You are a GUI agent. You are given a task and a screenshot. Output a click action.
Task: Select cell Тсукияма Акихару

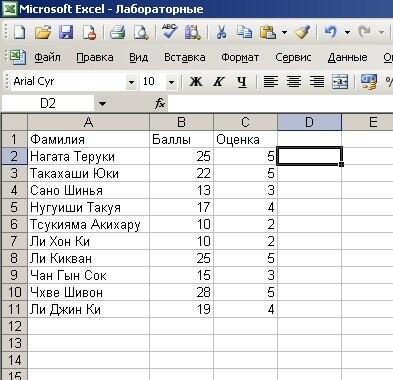(x=88, y=224)
